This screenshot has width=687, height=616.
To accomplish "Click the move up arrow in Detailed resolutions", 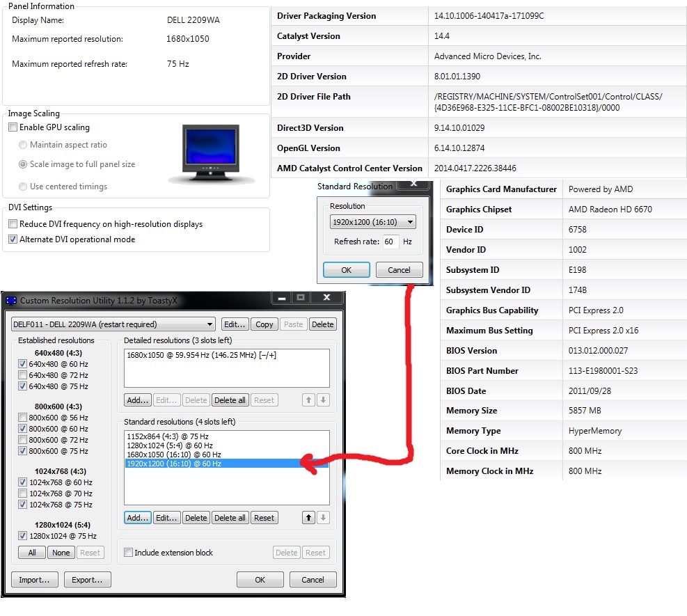I will (x=308, y=400).
